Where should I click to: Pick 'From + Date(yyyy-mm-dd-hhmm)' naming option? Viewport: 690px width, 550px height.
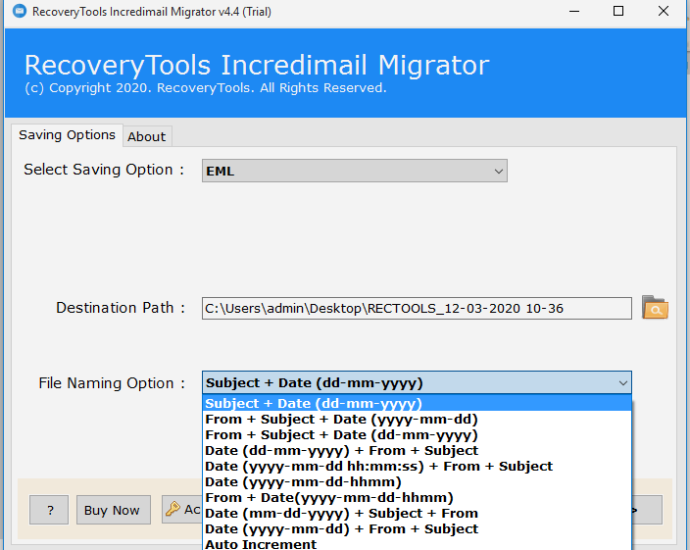(329, 497)
